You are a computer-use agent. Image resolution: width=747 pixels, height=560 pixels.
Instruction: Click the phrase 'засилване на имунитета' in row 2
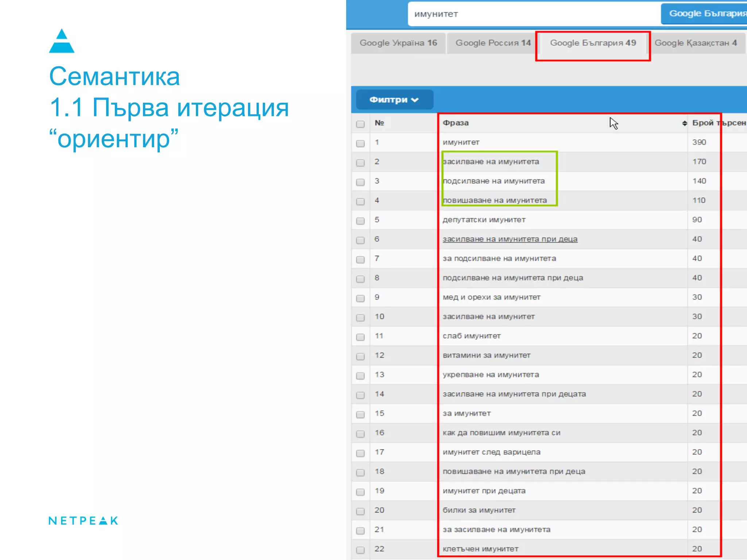click(491, 162)
